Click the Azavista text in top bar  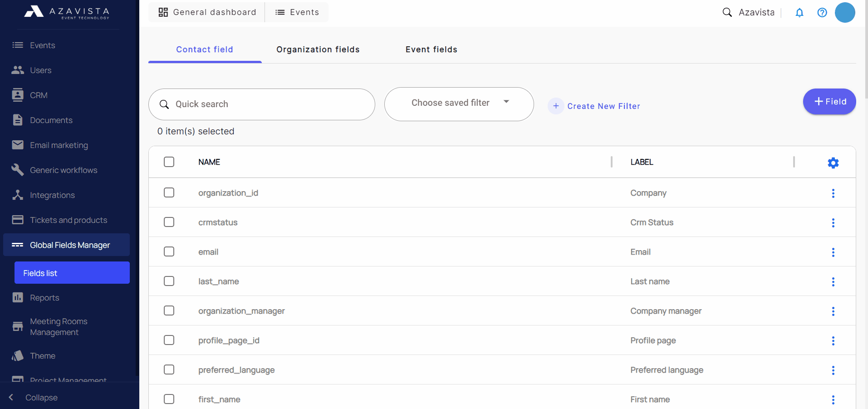[x=756, y=12]
